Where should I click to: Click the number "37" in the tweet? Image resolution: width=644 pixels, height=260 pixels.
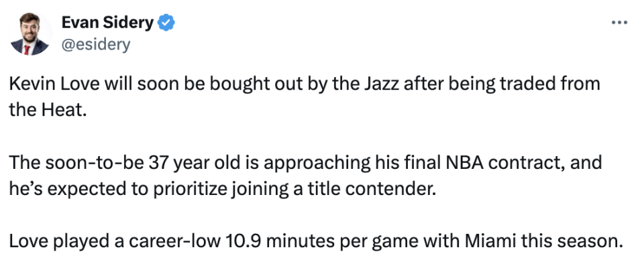[158, 163]
